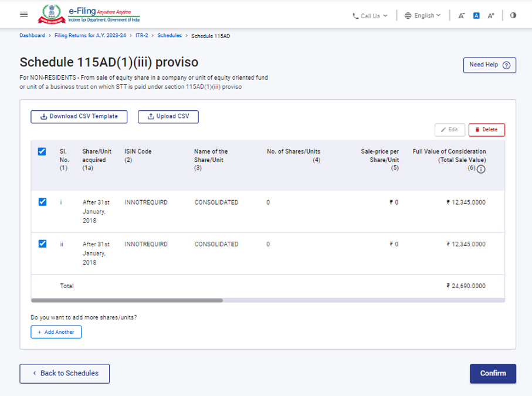Navigate to ITR-2 breadcrumb

141,35
